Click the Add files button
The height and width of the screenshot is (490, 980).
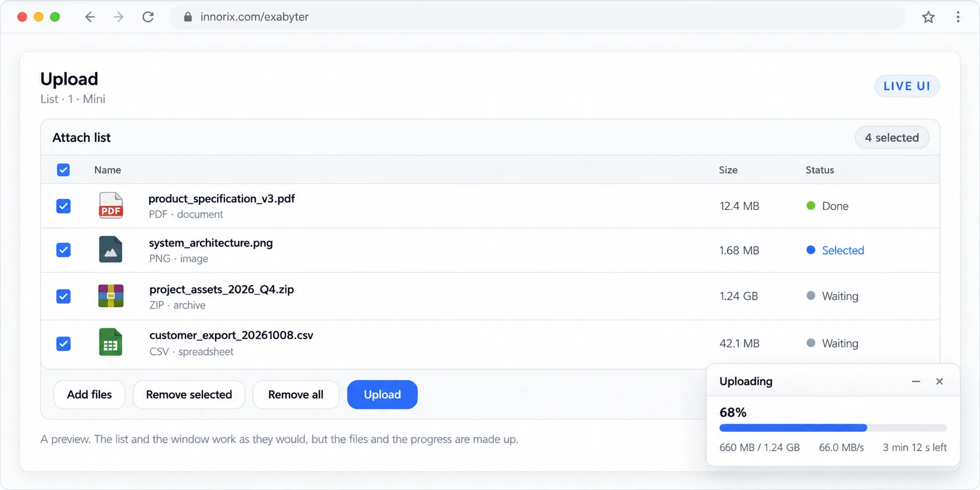89,394
